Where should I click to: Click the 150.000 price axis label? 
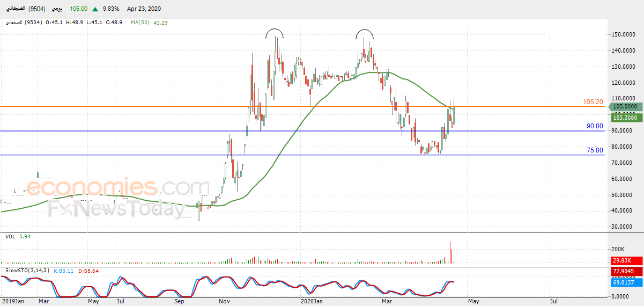[624, 35]
